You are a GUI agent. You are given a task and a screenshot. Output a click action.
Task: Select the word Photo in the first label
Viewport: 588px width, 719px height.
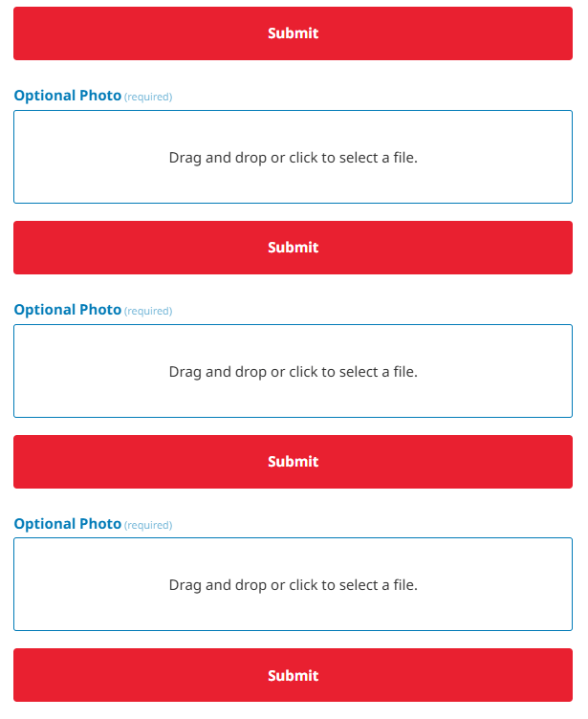pyautogui.click(x=100, y=96)
